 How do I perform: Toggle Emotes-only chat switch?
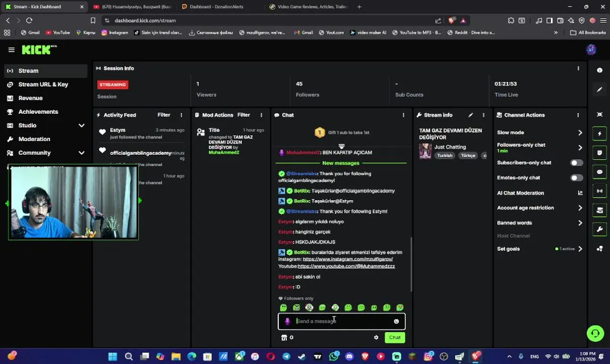coord(577,178)
